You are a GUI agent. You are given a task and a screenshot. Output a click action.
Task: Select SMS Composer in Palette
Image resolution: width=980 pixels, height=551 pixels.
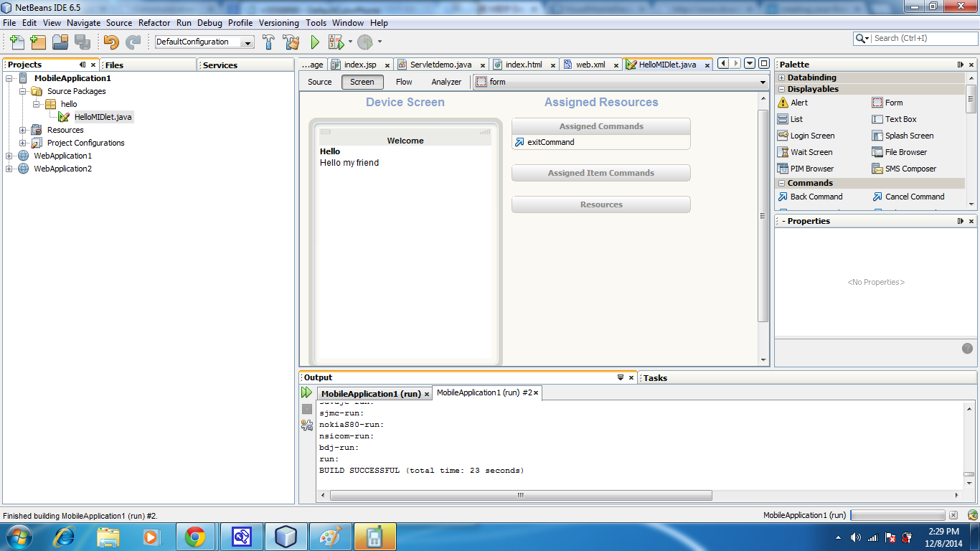click(904, 169)
